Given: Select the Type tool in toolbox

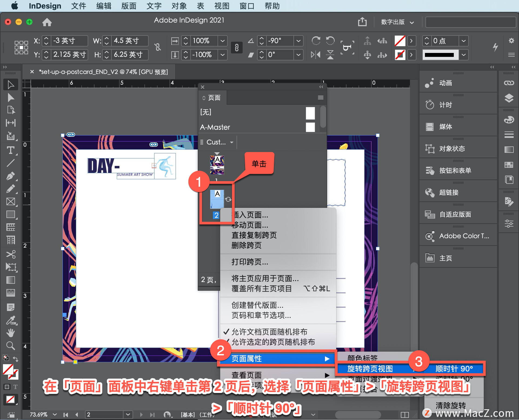Looking at the screenshot, I should (11, 150).
